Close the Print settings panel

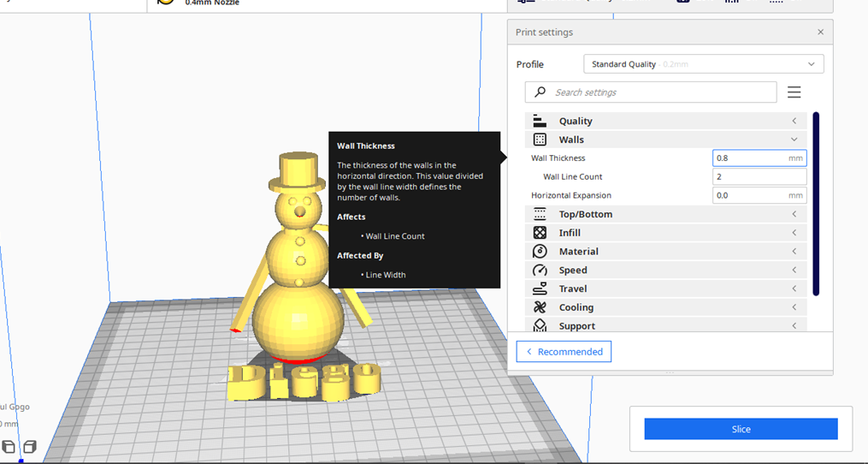(x=820, y=33)
